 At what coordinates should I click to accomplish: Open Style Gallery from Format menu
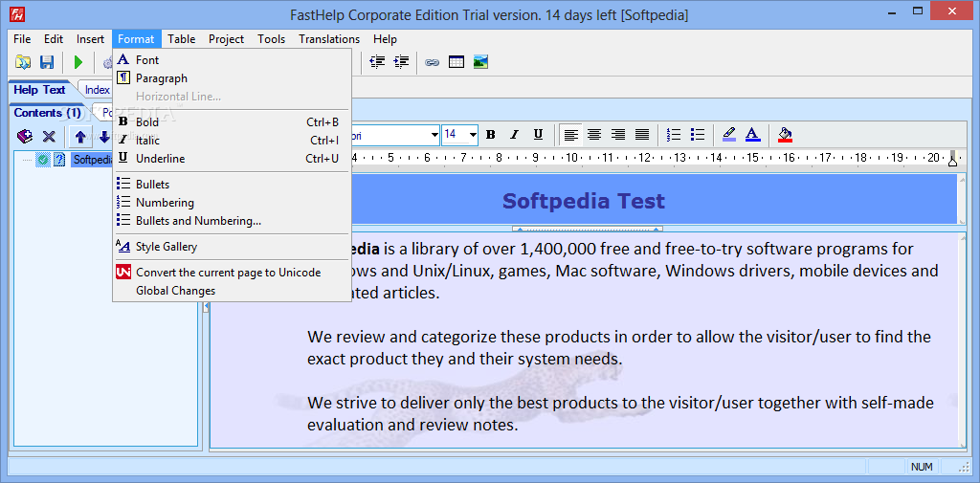pyautogui.click(x=232, y=246)
